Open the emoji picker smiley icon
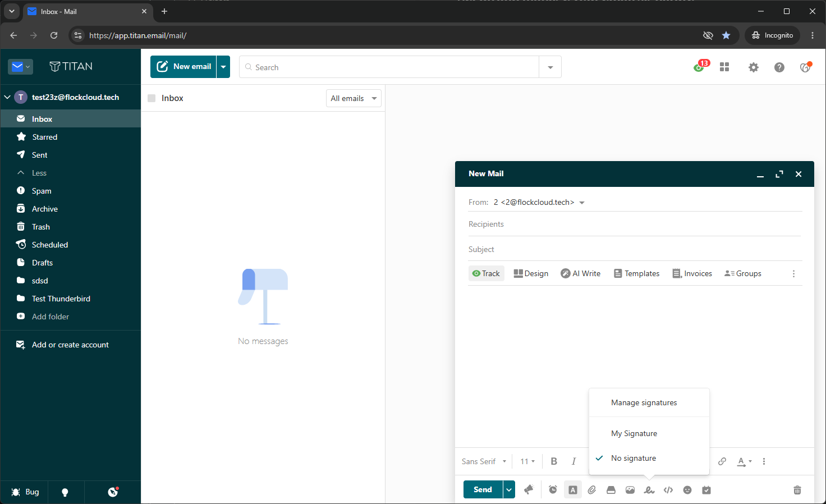The image size is (826, 504). click(687, 490)
